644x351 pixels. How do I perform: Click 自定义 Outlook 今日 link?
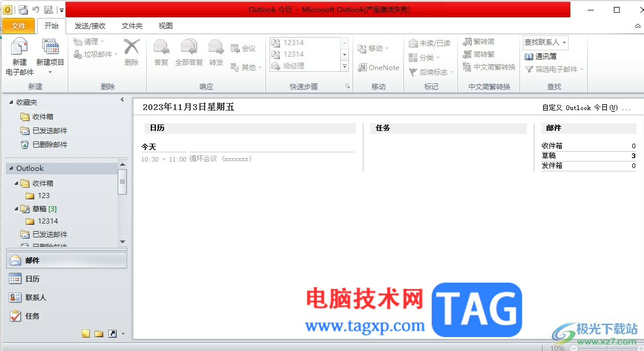(586, 108)
